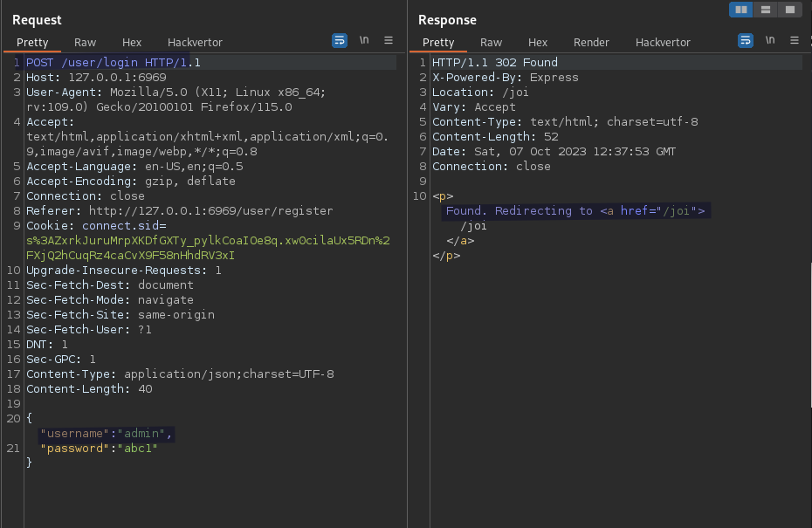Click the "Sec-Fetch-User: ?1" header

point(89,330)
